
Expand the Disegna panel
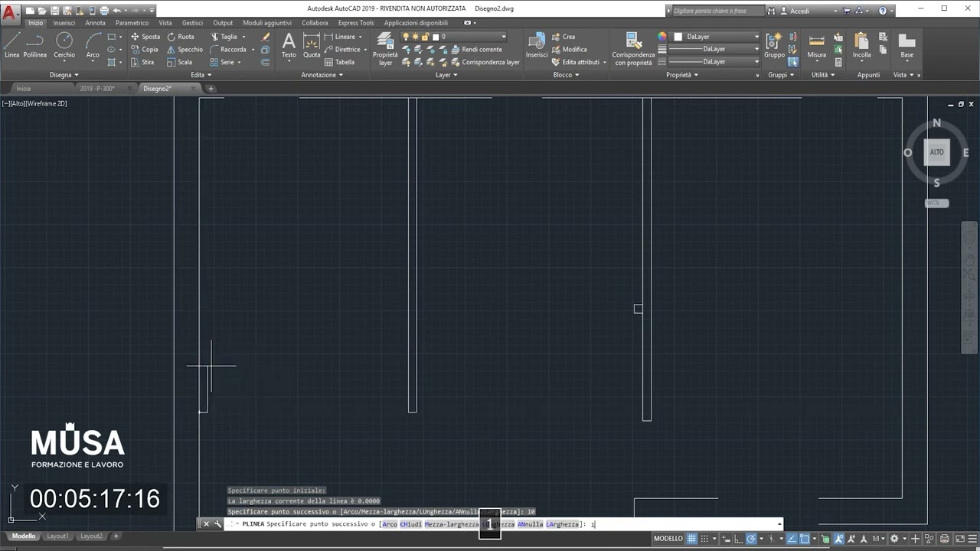(64, 75)
